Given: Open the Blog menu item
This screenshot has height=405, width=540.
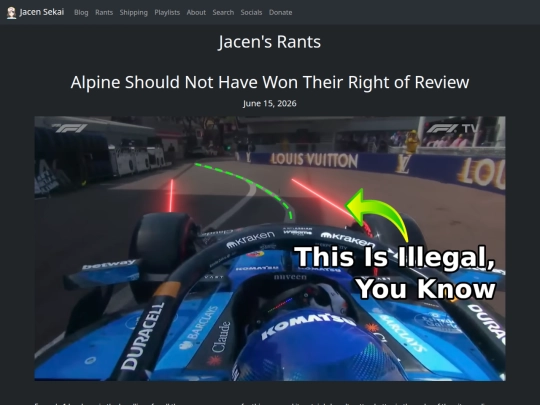Looking at the screenshot, I should [x=81, y=12].
